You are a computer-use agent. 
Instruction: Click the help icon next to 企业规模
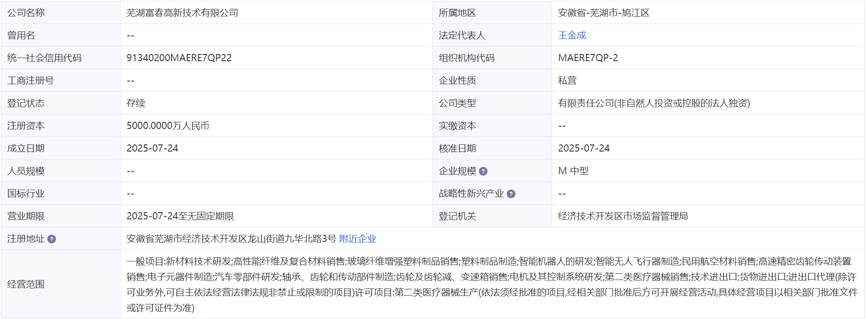(x=483, y=171)
